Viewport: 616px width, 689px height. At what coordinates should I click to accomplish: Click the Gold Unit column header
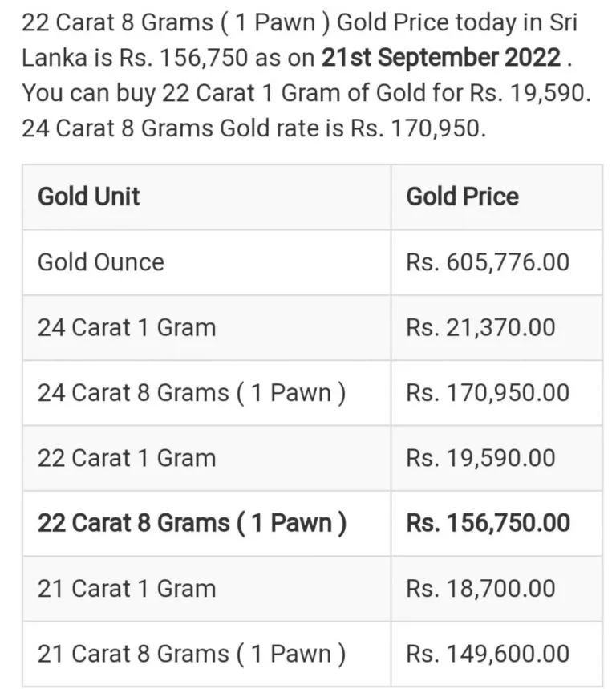pyautogui.click(x=89, y=196)
